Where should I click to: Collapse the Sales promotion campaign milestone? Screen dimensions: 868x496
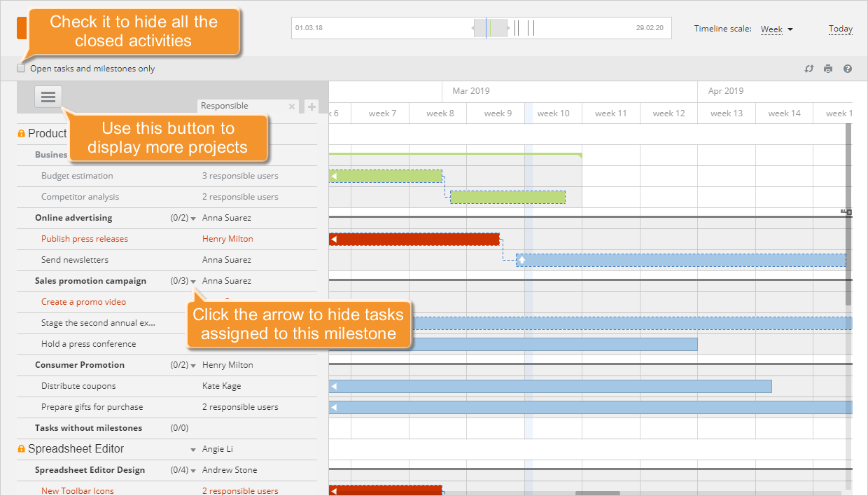pos(193,281)
